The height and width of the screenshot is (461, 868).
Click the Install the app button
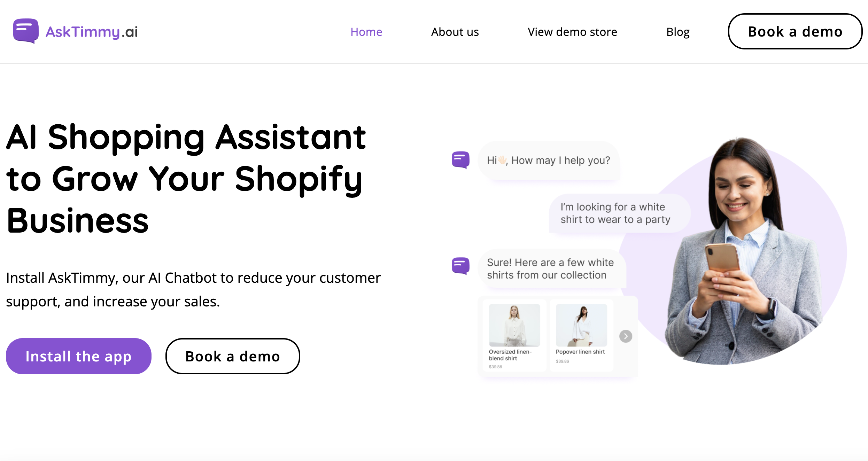[x=79, y=356]
